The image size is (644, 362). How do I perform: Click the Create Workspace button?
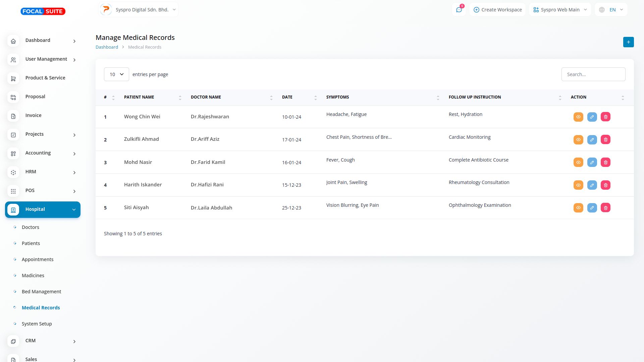coord(497,10)
